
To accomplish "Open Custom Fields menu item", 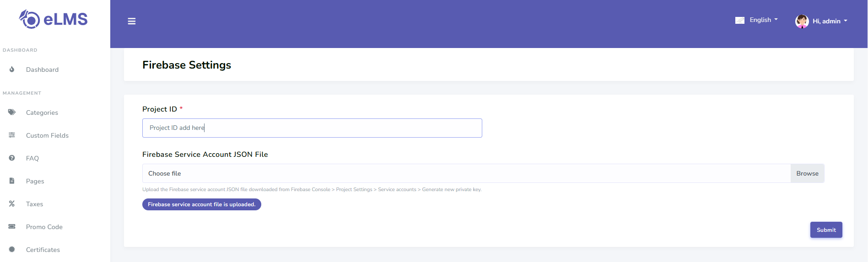I will pos(47,135).
